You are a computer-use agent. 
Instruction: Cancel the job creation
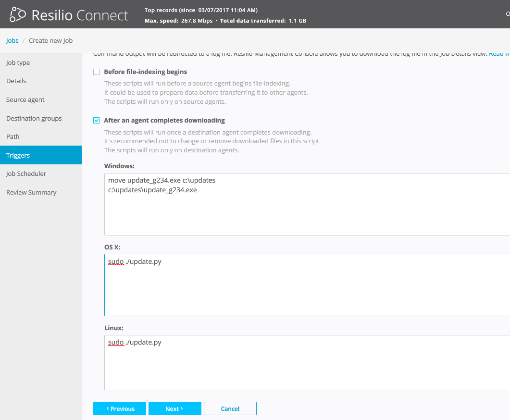tap(230, 408)
